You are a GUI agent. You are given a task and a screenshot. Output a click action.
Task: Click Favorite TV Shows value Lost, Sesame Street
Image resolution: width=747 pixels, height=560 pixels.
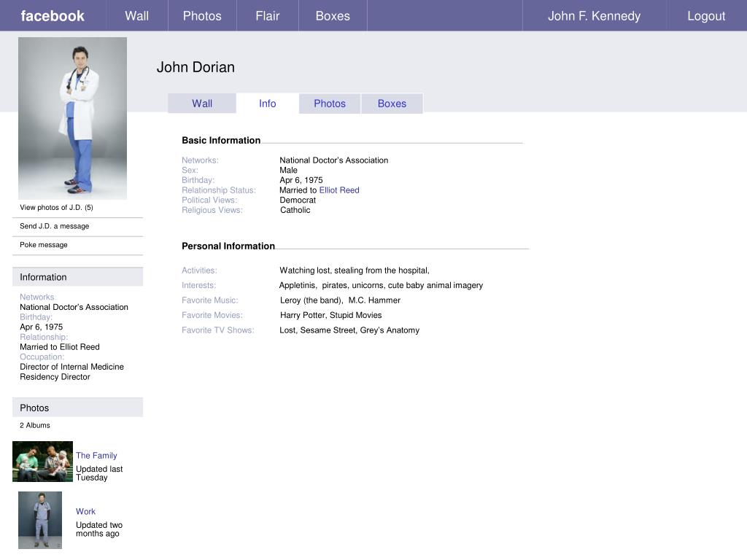pos(317,330)
